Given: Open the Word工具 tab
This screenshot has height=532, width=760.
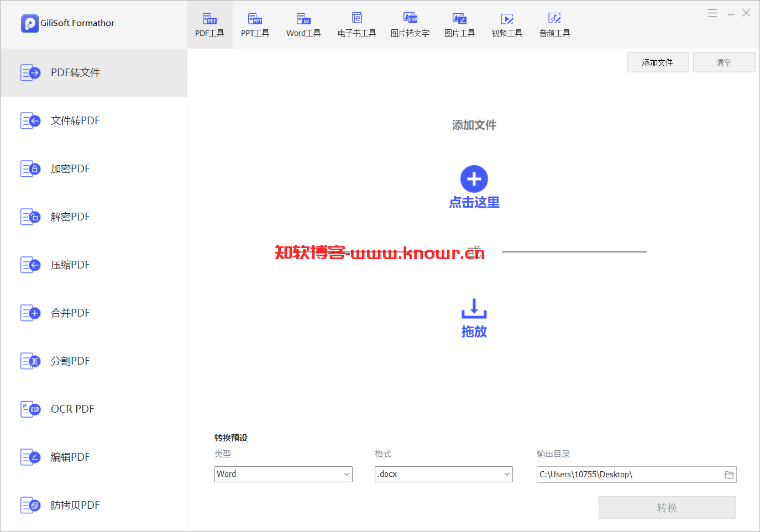Looking at the screenshot, I should click(303, 25).
